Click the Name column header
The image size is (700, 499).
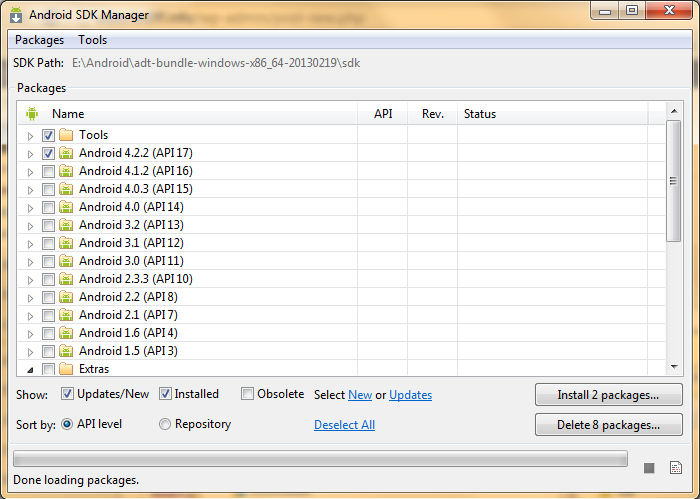pos(188,114)
